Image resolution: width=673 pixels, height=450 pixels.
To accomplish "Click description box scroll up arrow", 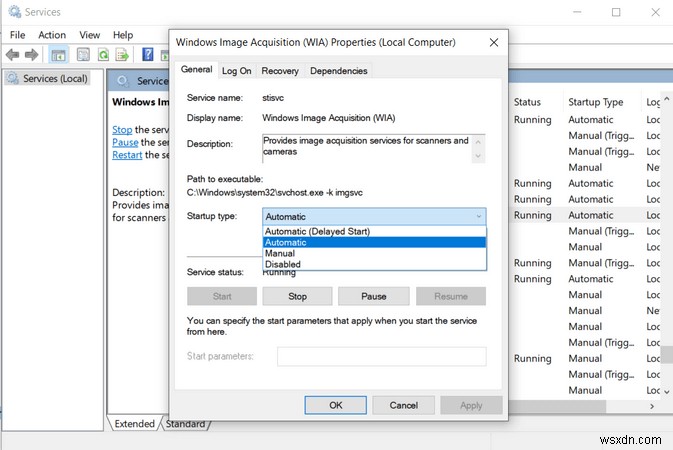I will pos(478,141).
